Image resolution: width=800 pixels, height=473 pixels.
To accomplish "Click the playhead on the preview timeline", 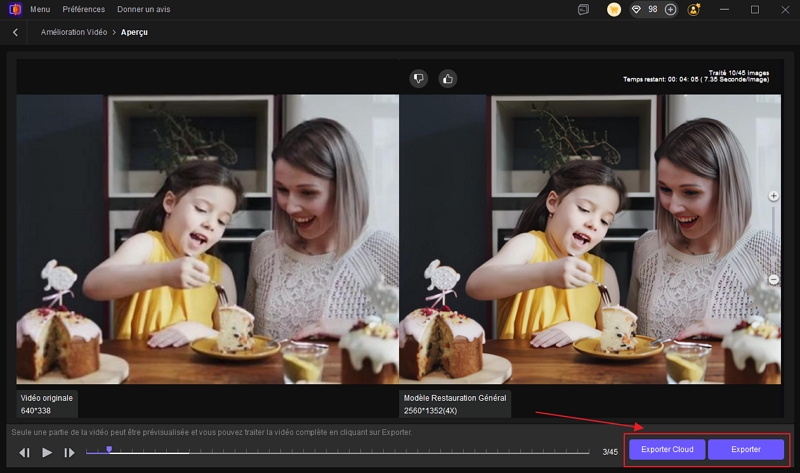I will [109, 450].
